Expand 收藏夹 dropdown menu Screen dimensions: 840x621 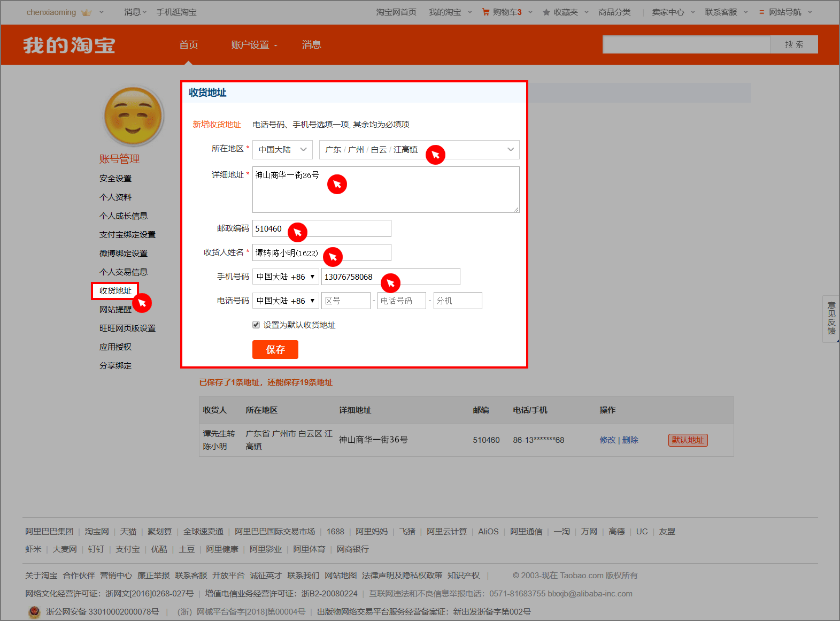click(587, 12)
